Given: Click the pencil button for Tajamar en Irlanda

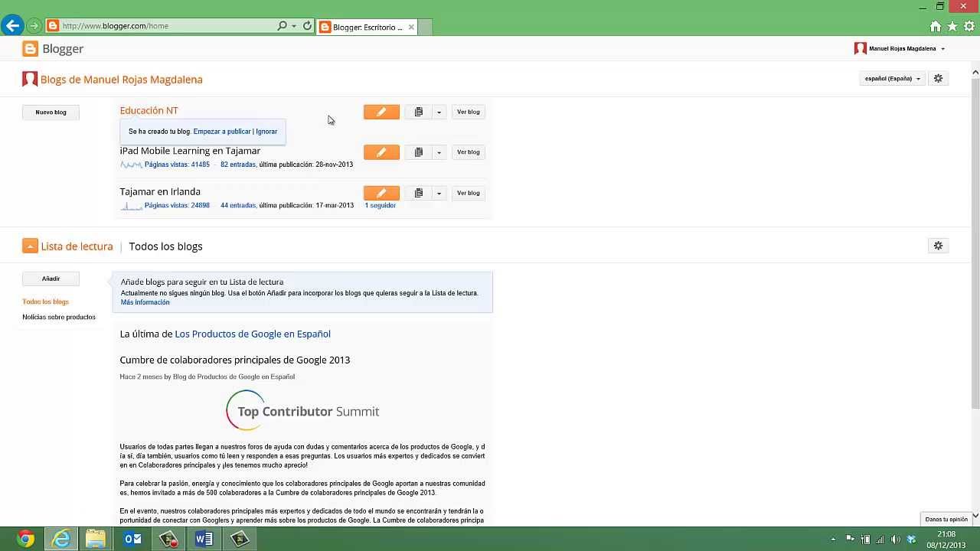Looking at the screenshot, I should pos(381,193).
